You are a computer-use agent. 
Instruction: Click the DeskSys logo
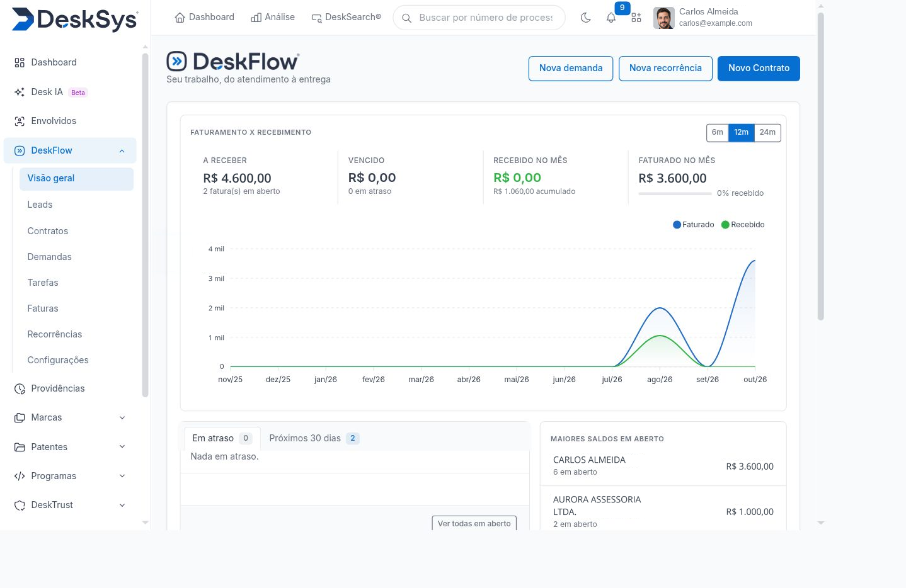click(x=75, y=19)
